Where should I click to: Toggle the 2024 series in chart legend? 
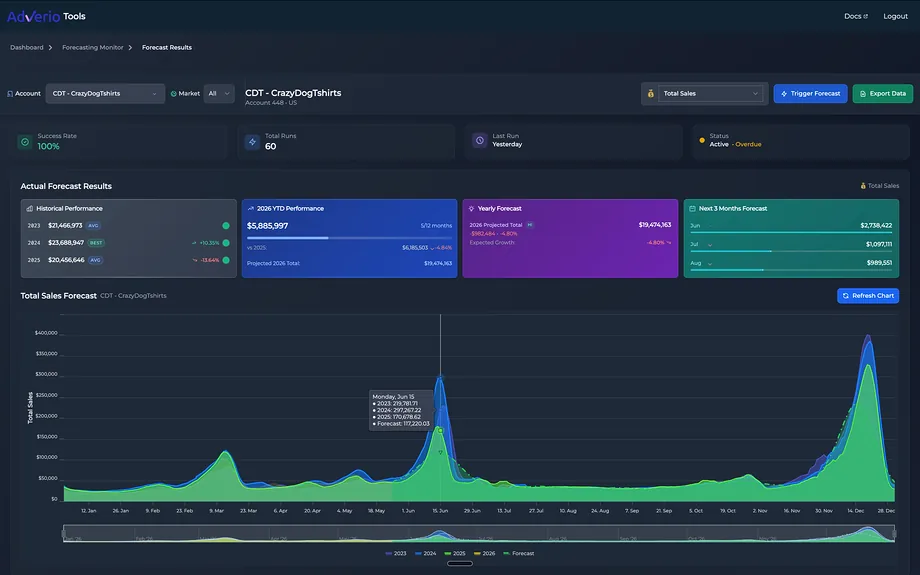[x=425, y=553]
